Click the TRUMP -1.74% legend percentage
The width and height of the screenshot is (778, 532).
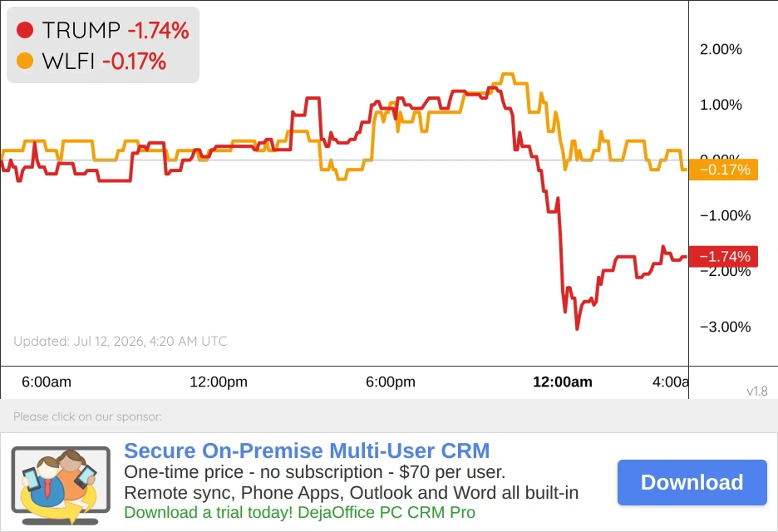pos(158,30)
